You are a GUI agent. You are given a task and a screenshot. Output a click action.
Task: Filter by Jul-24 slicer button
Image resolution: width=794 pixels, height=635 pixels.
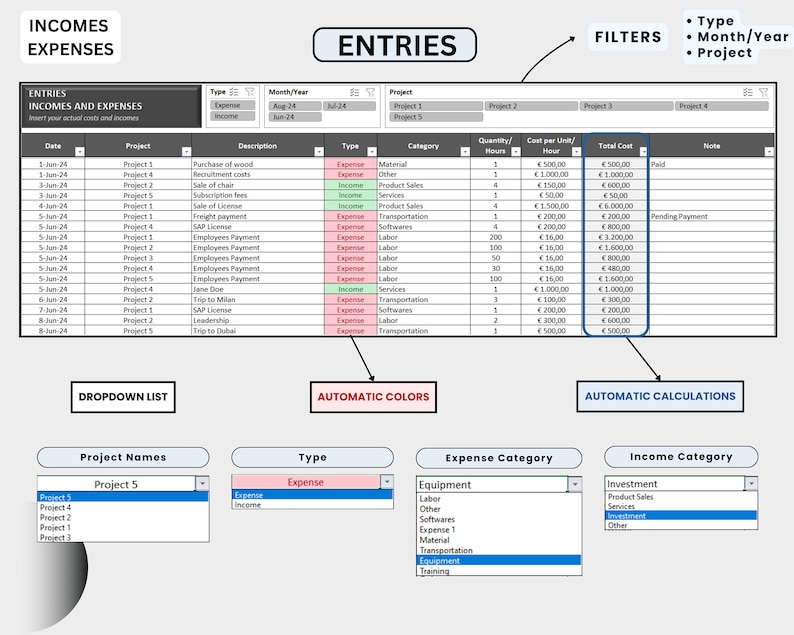[349, 106]
